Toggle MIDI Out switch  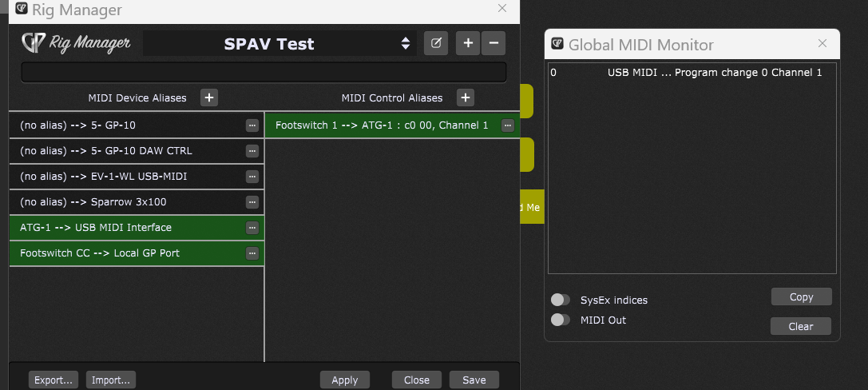click(x=561, y=320)
